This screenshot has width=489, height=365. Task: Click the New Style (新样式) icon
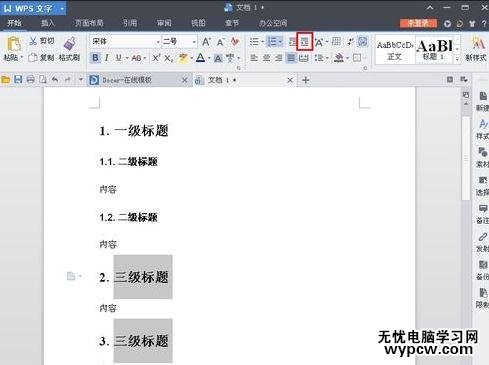tap(479, 44)
